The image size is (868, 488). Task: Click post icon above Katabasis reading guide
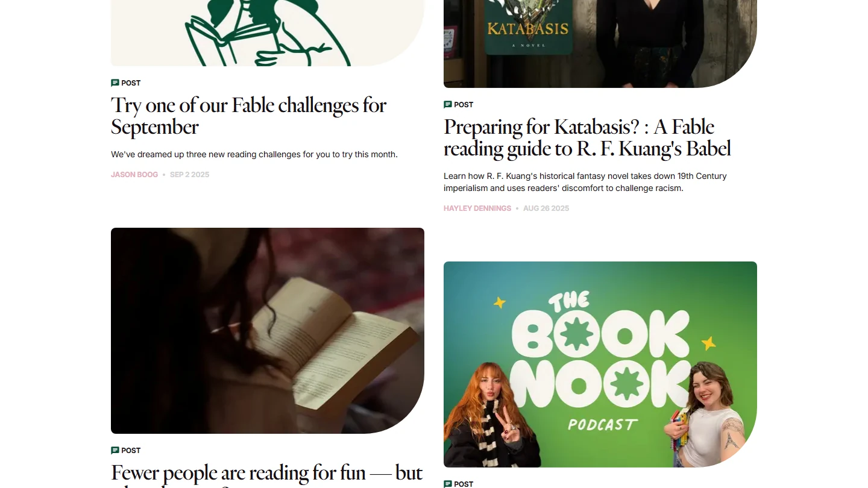pyautogui.click(x=448, y=105)
